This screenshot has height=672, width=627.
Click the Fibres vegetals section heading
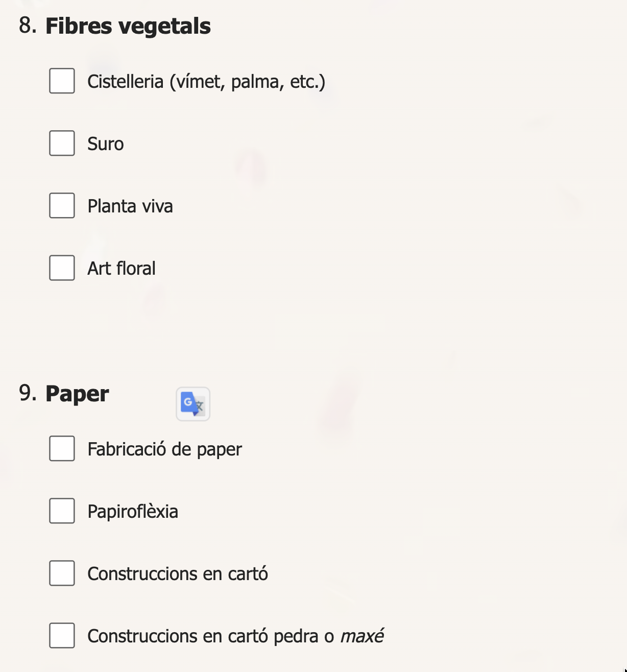click(128, 26)
